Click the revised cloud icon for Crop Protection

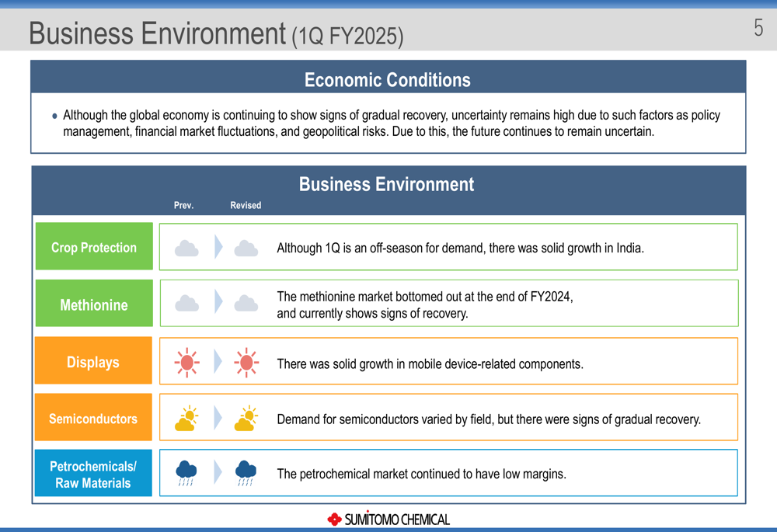click(x=246, y=249)
